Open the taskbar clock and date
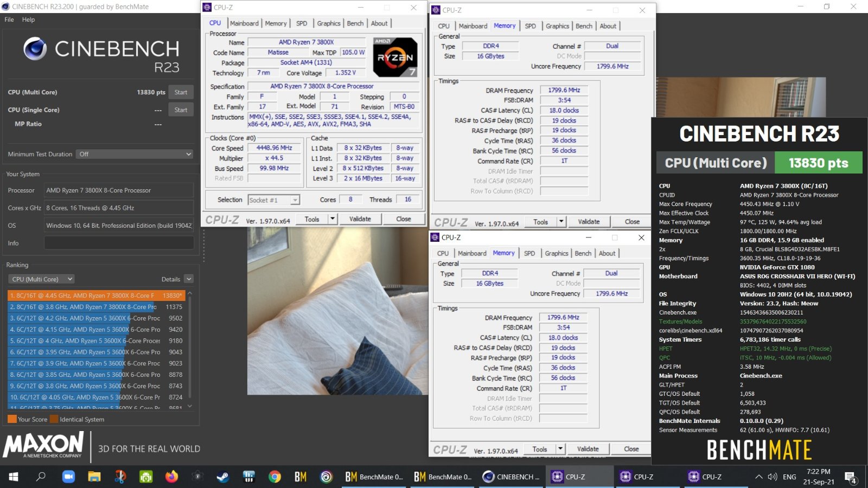Viewport: 868px width, 488px height. 819,477
